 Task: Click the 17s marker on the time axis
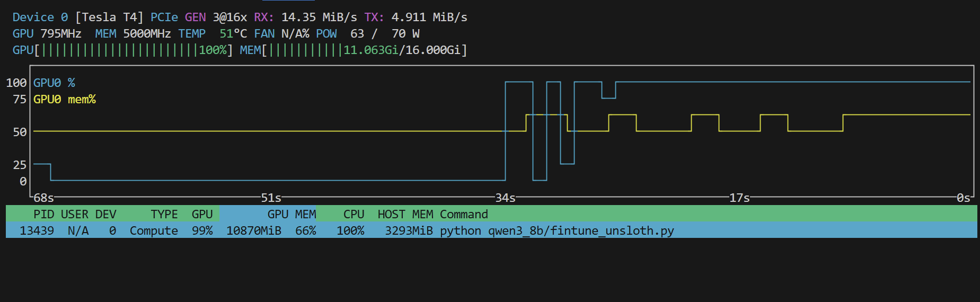click(739, 198)
